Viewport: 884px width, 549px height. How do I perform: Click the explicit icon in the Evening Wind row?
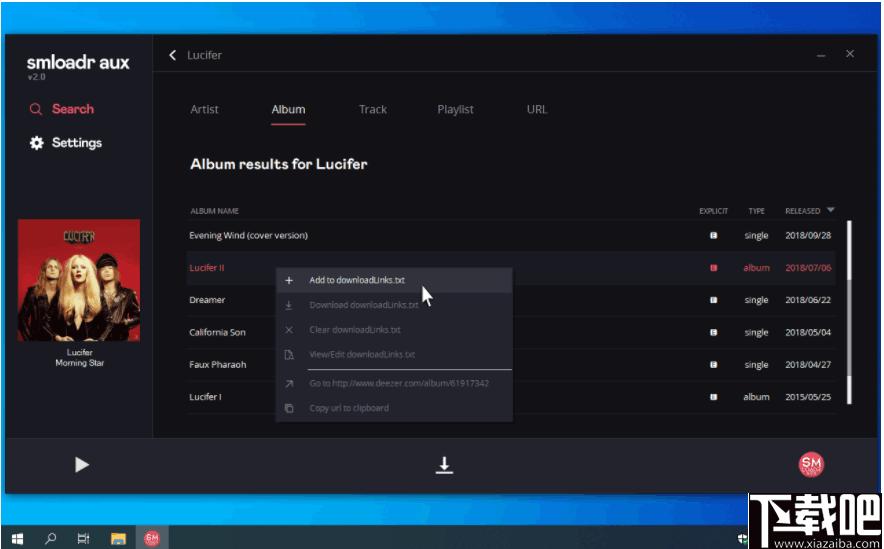pos(713,236)
